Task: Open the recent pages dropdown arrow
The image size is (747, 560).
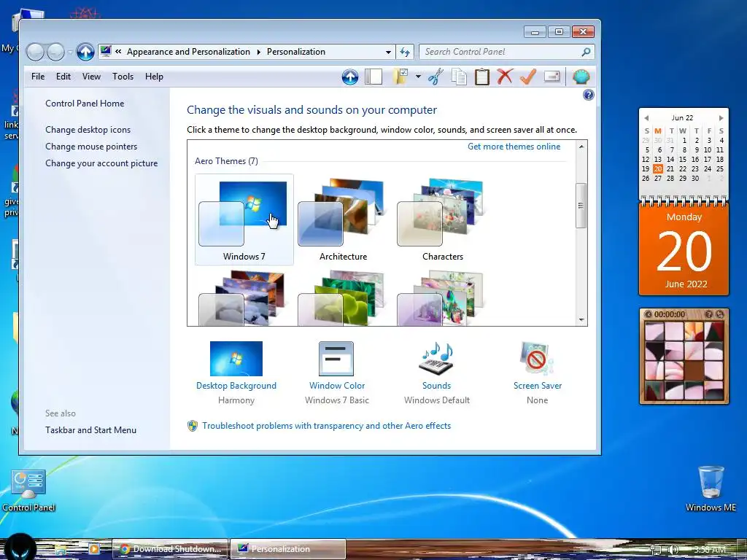Action: point(70,52)
